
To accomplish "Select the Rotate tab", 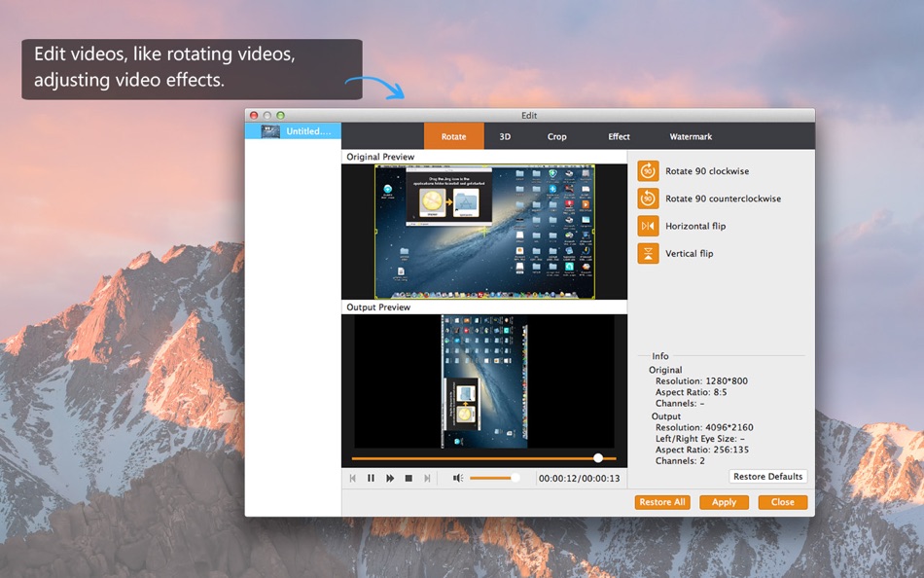I will click(x=453, y=136).
